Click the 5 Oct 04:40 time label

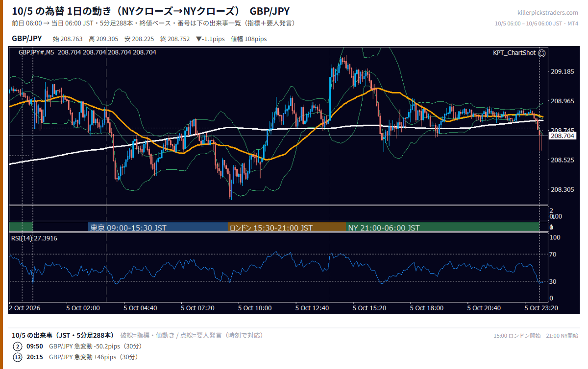pos(141,308)
